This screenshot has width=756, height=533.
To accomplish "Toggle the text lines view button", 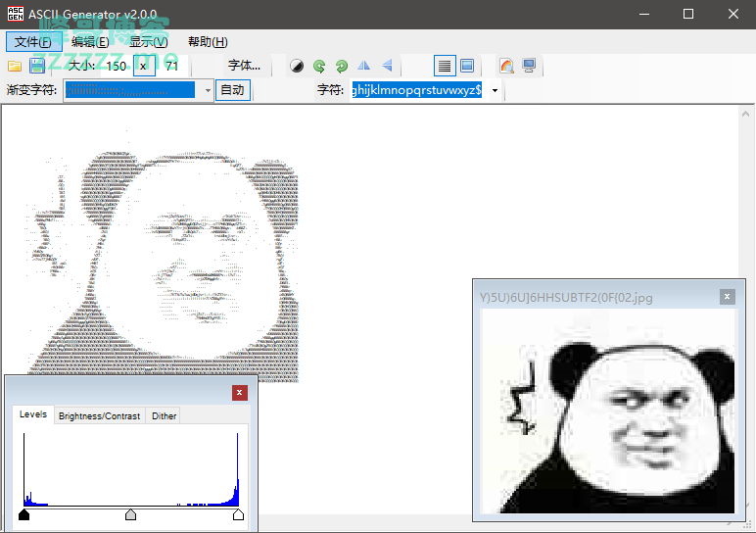I will click(x=445, y=66).
